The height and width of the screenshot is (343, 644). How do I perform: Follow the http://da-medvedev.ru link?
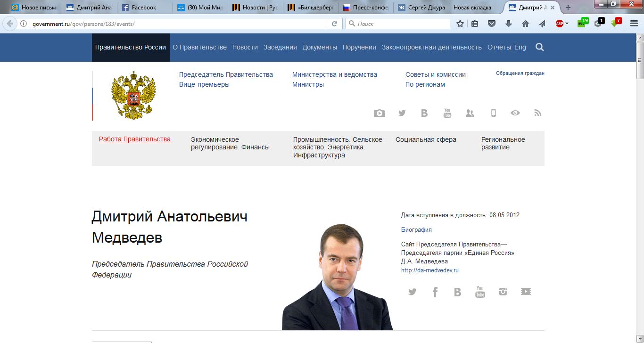coord(429,270)
